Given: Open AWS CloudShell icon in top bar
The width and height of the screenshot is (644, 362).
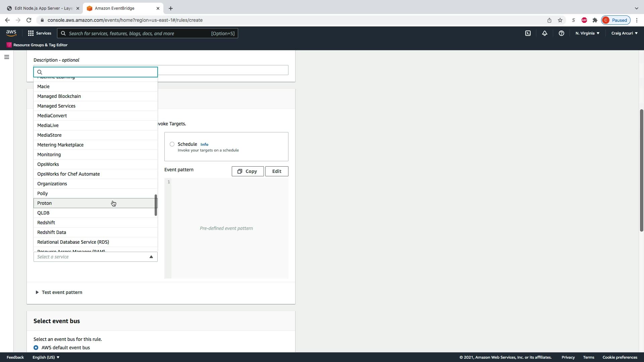Looking at the screenshot, I should [x=528, y=33].
